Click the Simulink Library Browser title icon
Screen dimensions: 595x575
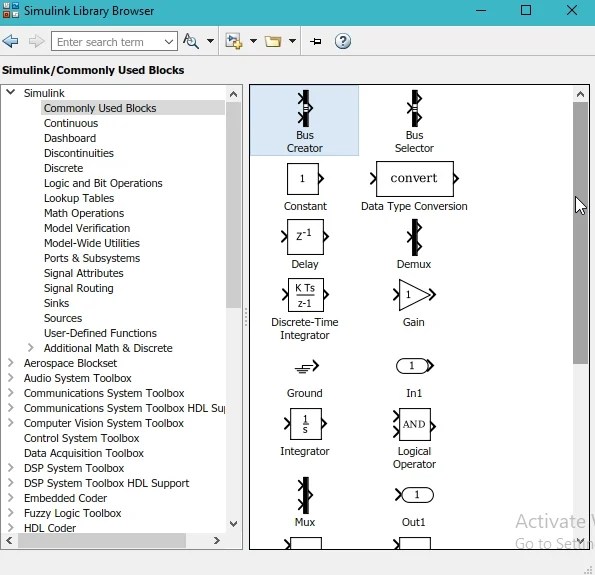pyautogui.click(x=10, y=10)
